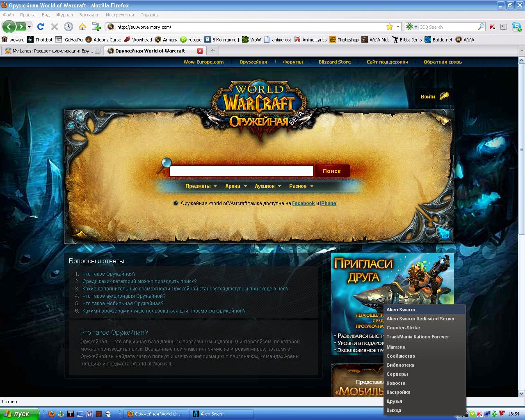Click the Skype icon in the Firefox toolbar
This screenshot has width=525, height=420.
point(516,27)
